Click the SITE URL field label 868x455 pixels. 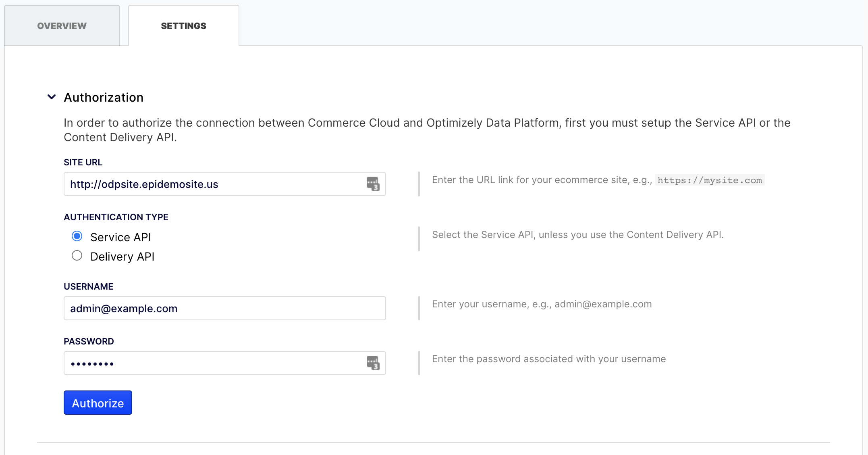(x=83, y=162)
